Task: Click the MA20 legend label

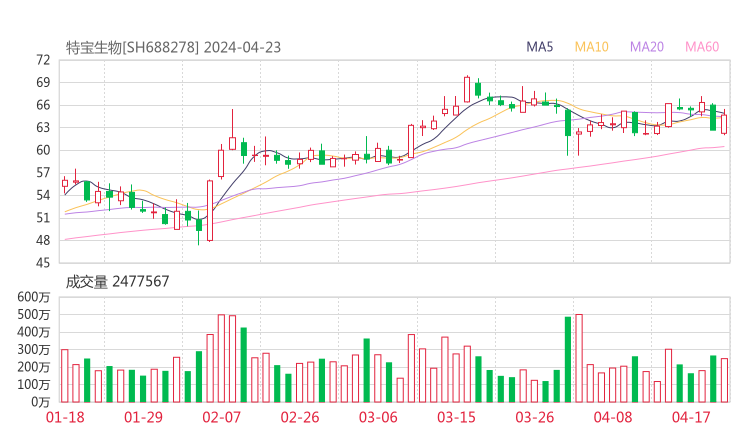Action: (647, 47)
